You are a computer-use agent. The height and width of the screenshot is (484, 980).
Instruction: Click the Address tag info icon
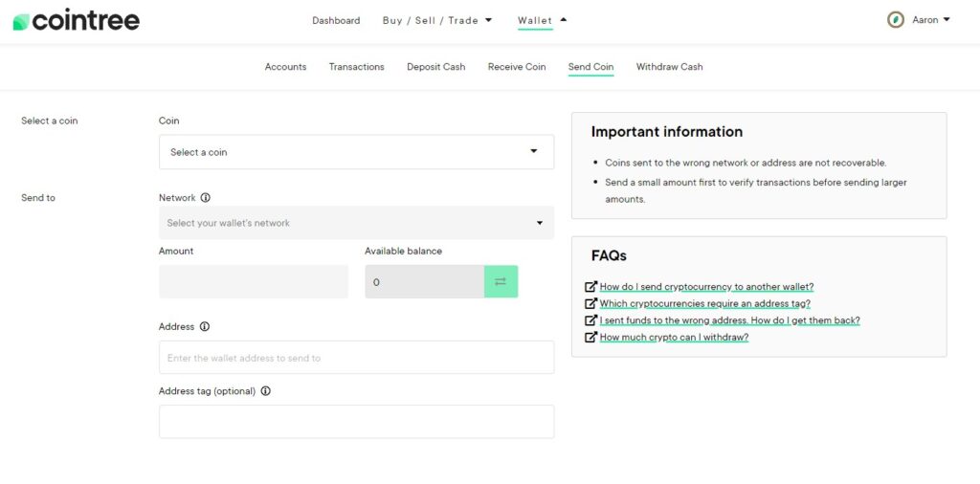tap(266, 391)
